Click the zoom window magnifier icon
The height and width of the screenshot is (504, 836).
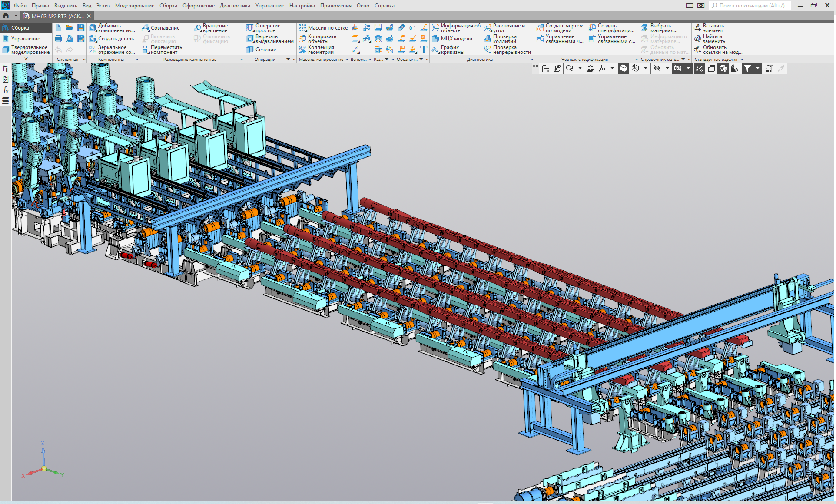pyautogui.click(x=569, y=68)
